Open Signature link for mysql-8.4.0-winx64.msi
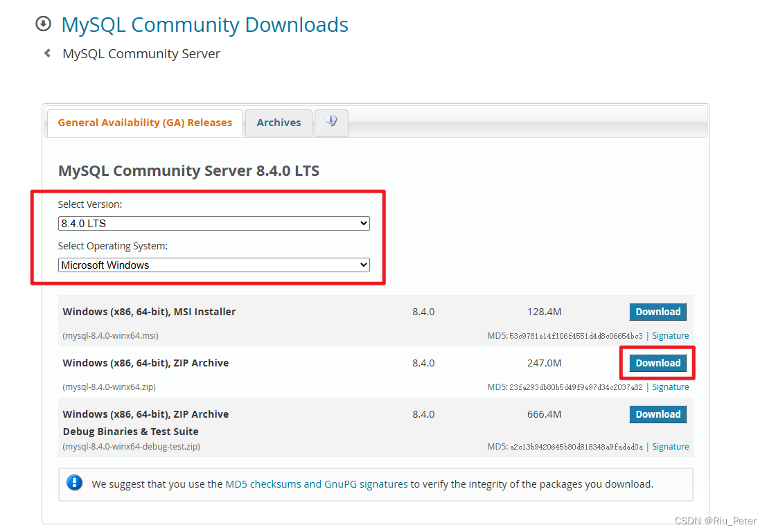The width and height of the screenshot is (767, 532). (x=670, y=336)
